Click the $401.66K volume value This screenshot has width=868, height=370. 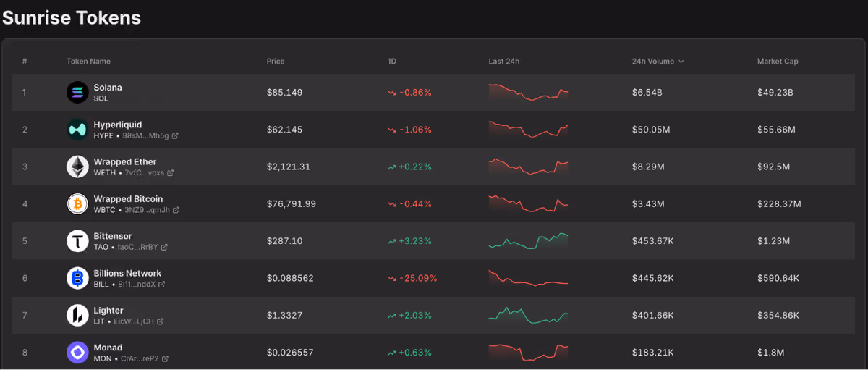pos(652,316)
